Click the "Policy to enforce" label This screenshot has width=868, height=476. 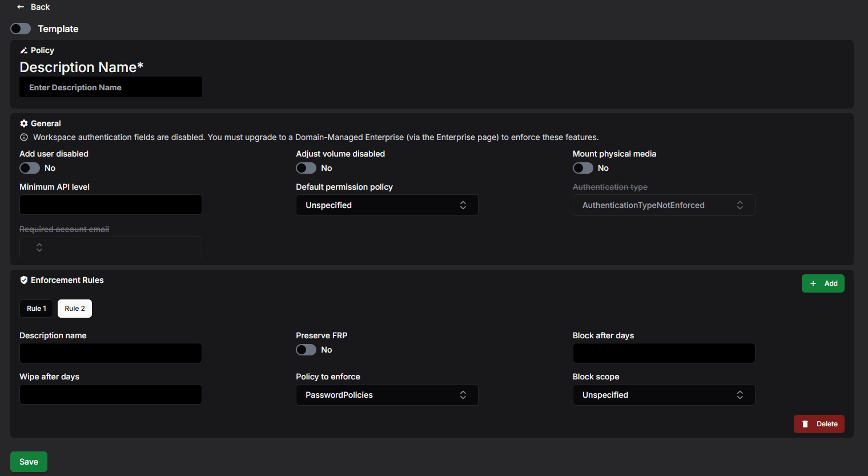[328, 377]
